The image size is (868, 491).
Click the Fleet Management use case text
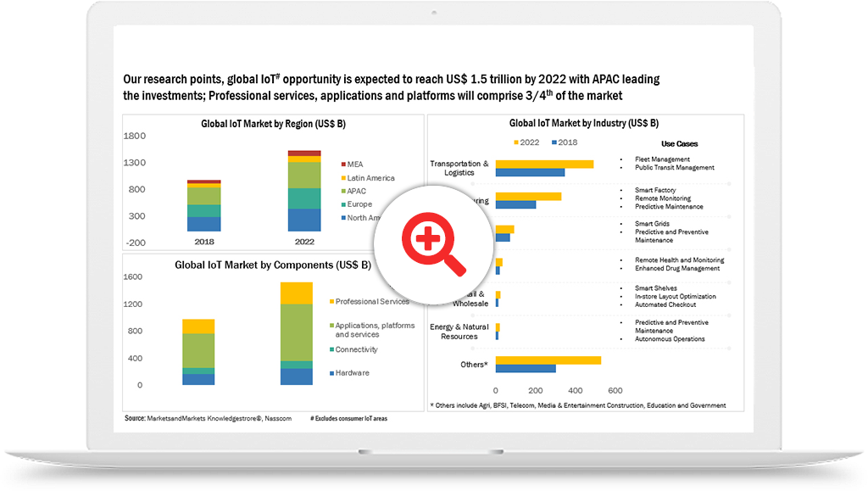pyautogui.click(x=662, y=159)
